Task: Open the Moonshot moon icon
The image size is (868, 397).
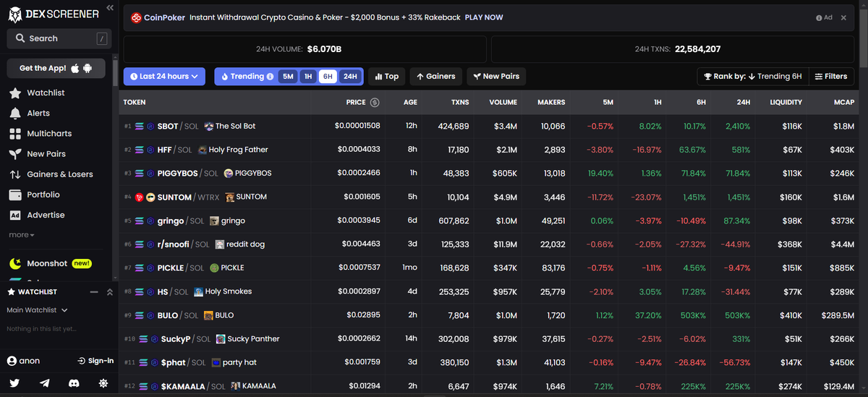Action: coord(14,263)
